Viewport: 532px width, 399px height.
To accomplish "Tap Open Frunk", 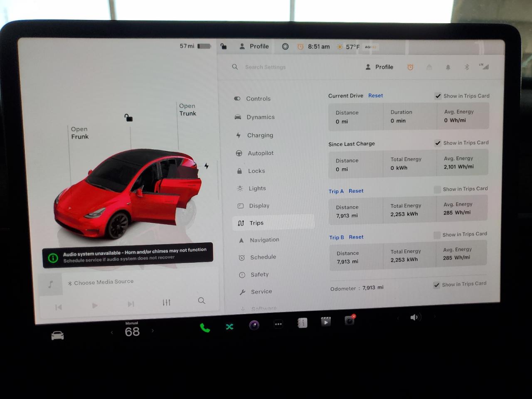I will pyautogui.click(x=80, y=133).
